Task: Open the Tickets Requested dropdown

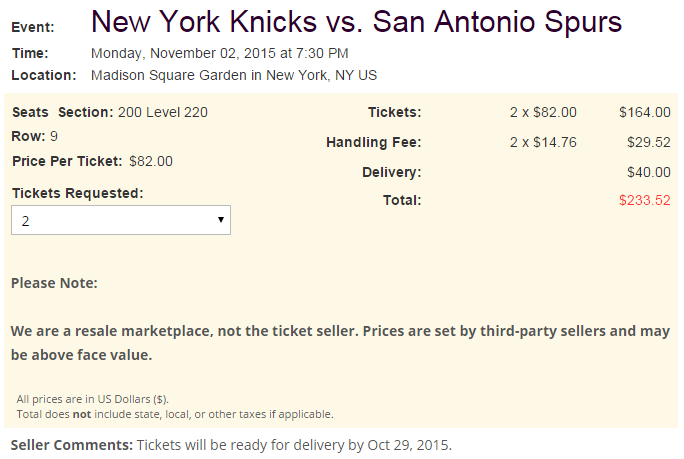Action: pos(120,221)
